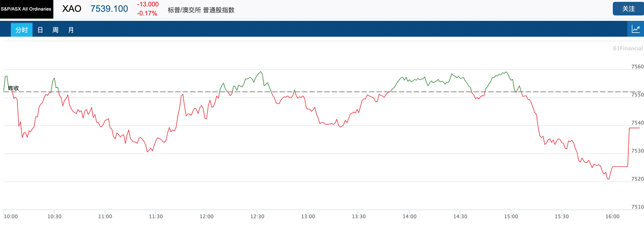The width and height of the screenshot is (644, 230).
Task: Click the 昨收 previous close label
Action: (x=14, y=88)
